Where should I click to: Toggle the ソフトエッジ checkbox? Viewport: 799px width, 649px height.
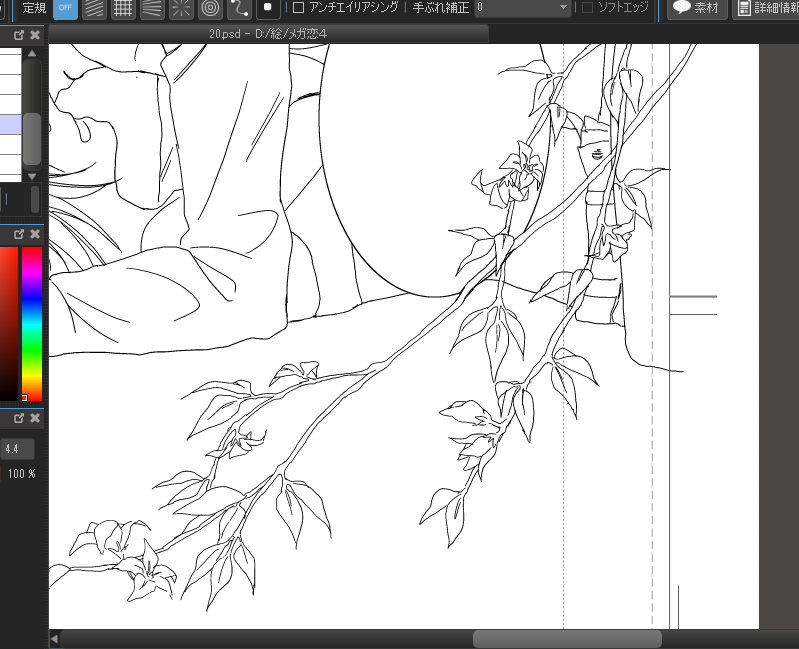click(x=588, y=7)
